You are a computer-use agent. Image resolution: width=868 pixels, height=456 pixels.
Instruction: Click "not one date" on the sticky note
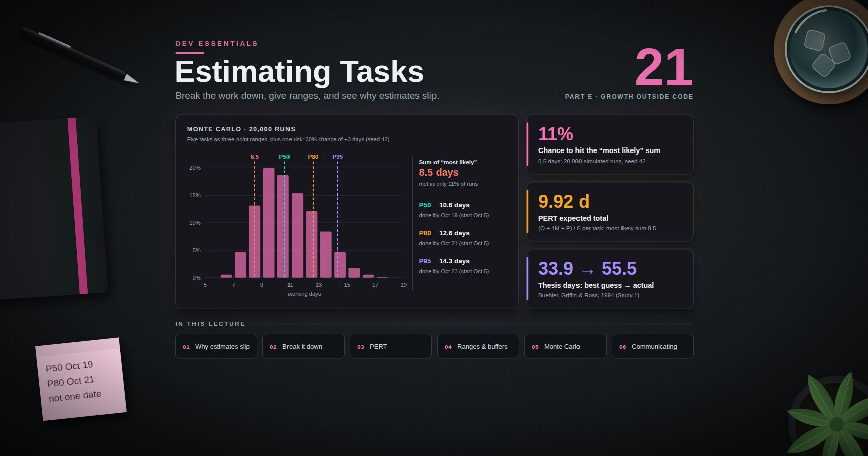(75, 396)
